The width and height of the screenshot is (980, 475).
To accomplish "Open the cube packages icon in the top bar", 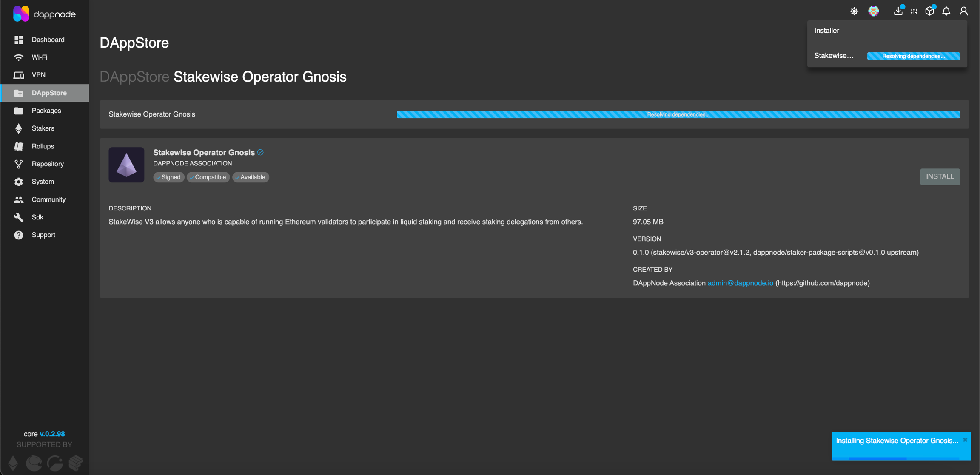I will click(x=929, y=11).
